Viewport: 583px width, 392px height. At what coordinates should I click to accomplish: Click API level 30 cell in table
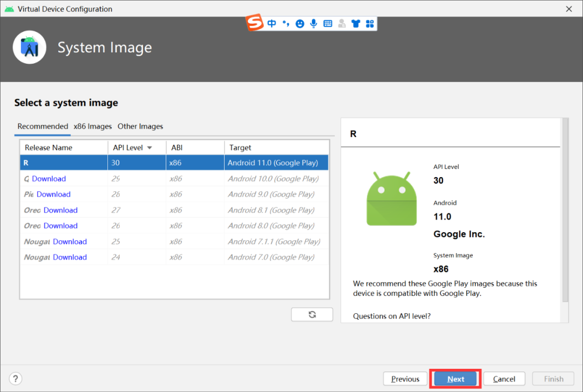[x=137, y=163]
